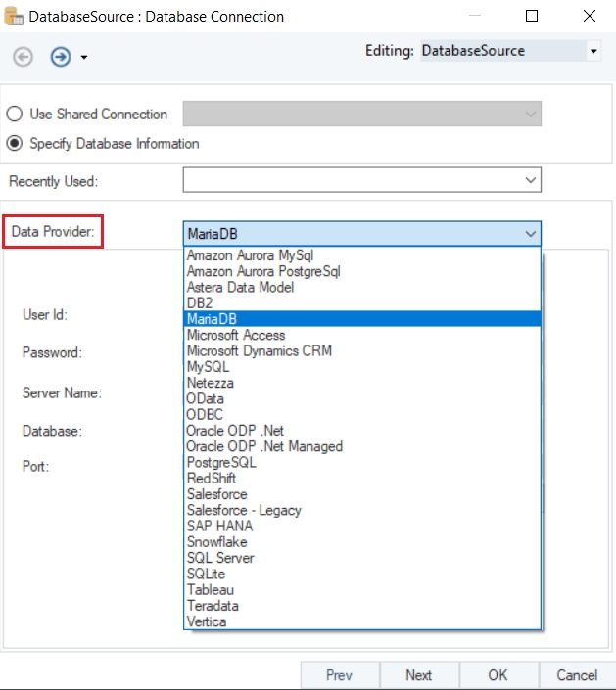This screenshot has width=616, height=690.
Task: Choose Amazon Aurora PostgreSql provider
Action: [x=362, y=271]
